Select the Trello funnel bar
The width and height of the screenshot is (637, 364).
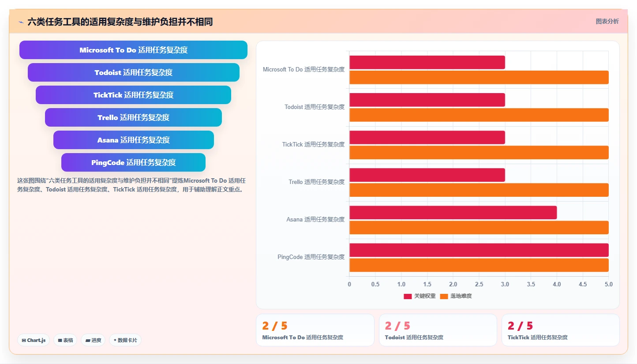pyautogui.click(x=133, y=117)
